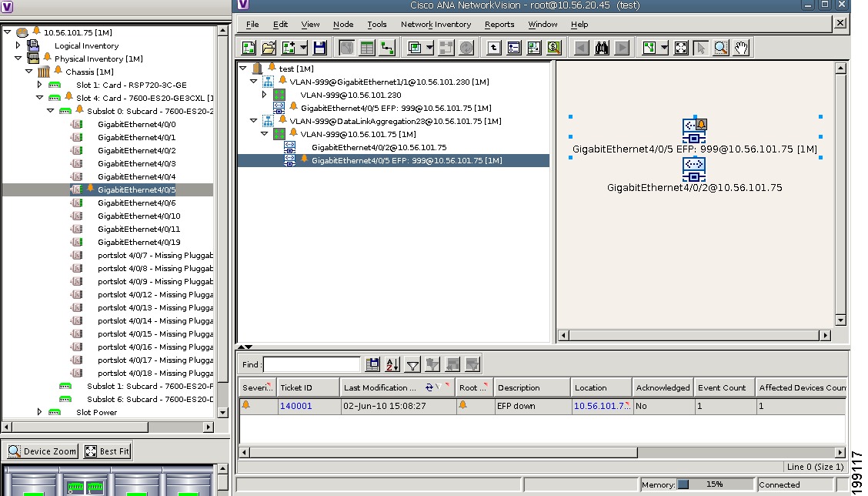
Task: Collapse the Physical Inventory node
Action: (x=18, y=59)
